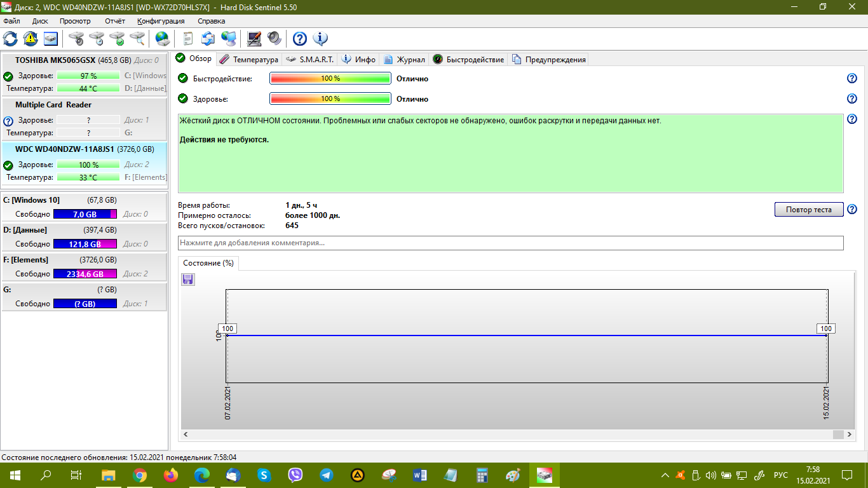Click Avast antivirus tray icon
Viewport: 868px width, 488px height.
(x=681, y=475)
